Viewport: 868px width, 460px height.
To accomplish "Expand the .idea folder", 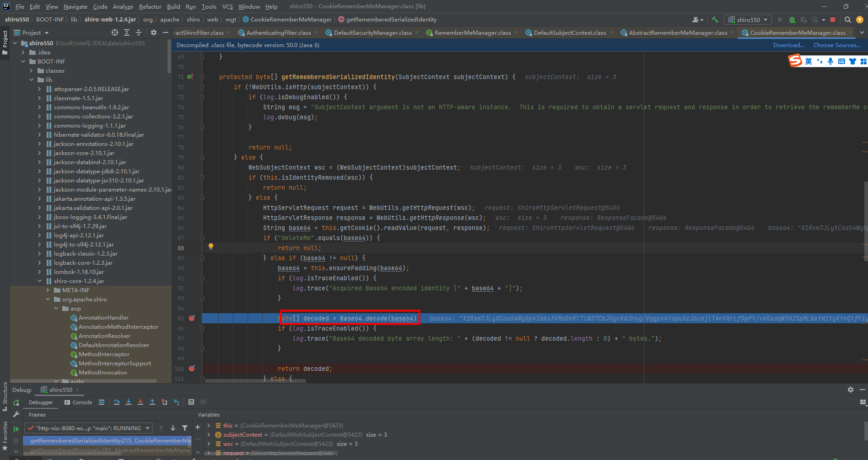I will (23, 53).
